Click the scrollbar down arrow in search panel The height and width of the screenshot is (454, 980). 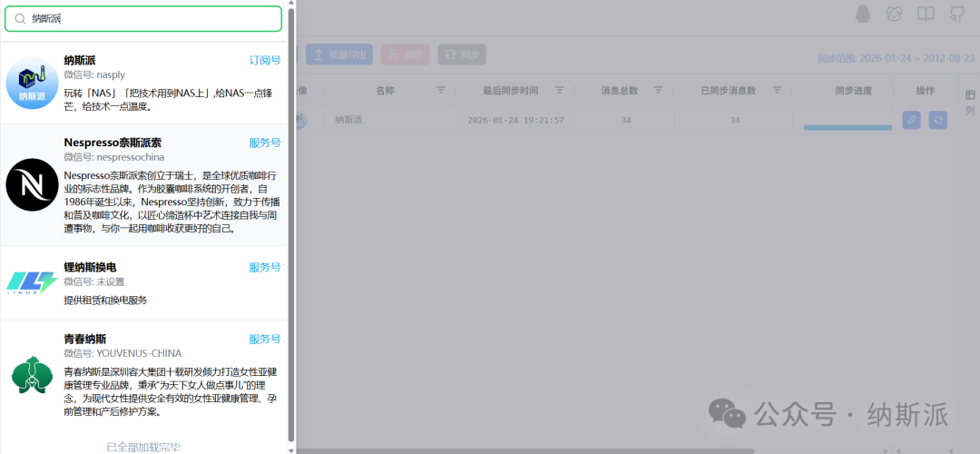(x=290, y=449)
